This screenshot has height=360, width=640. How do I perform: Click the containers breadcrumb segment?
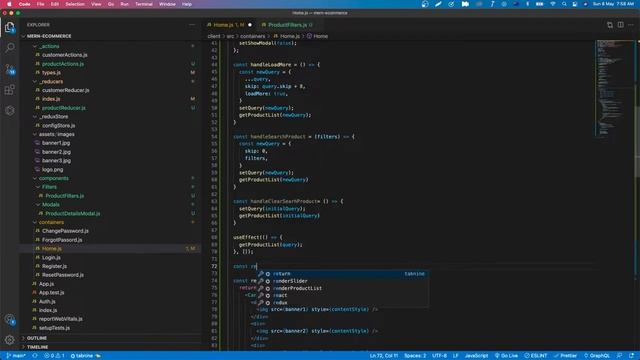(252, 36)
